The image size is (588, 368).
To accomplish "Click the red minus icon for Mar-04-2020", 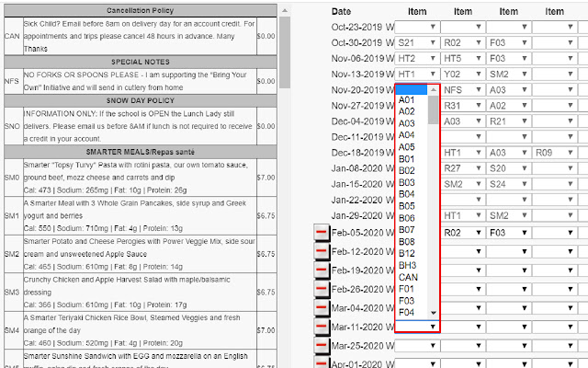I will 322,307.
